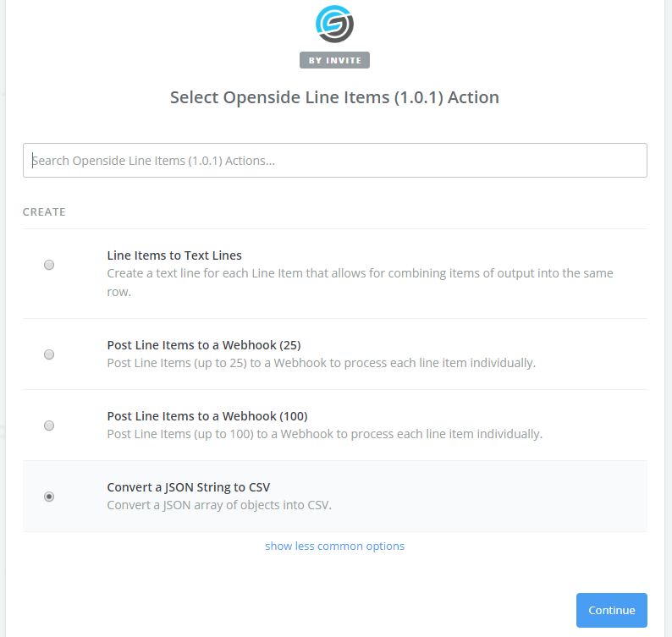Click description about posting up to 25 line items

tap(322, 363)
